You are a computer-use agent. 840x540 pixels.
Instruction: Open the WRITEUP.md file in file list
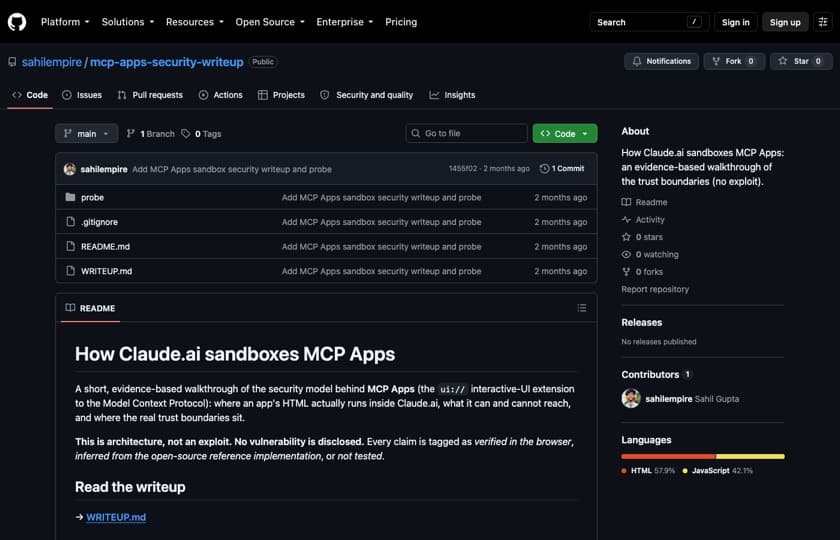click(x=106, y=272)
